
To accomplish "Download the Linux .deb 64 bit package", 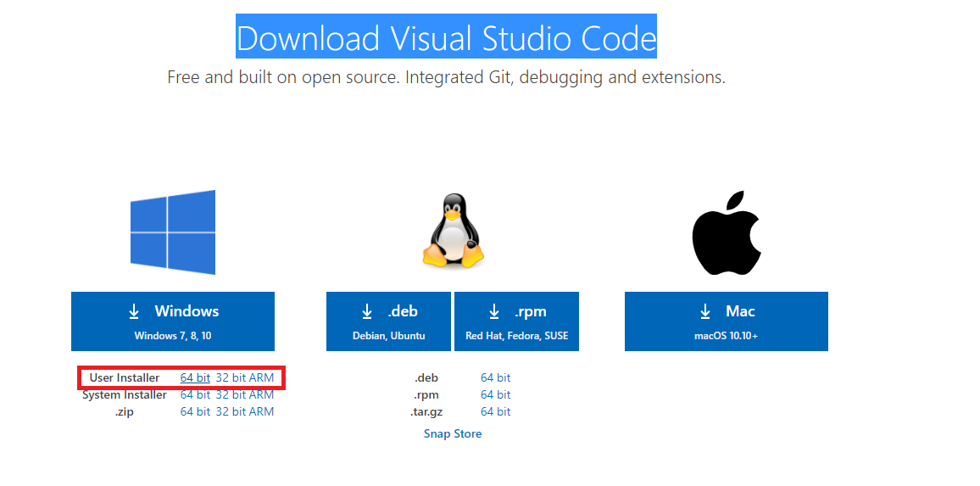I will [495, 377].
